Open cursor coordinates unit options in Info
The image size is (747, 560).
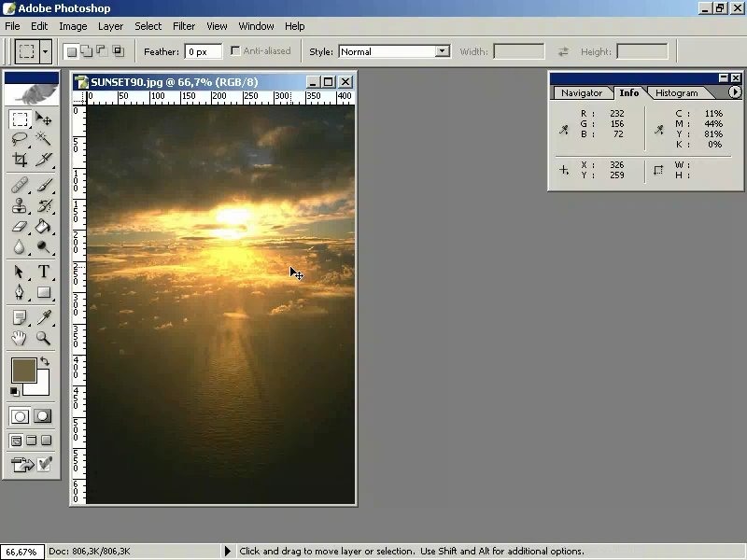tap(564, 170)
